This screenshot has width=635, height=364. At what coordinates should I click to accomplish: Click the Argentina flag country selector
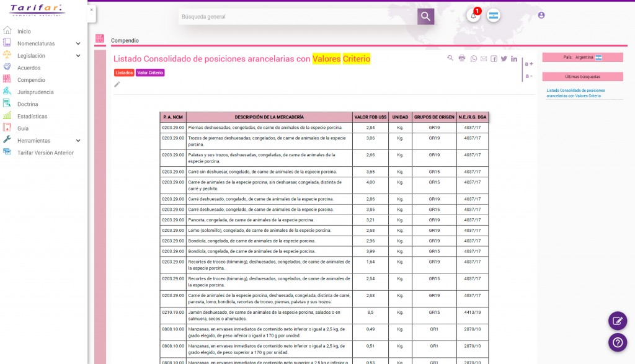493,16
